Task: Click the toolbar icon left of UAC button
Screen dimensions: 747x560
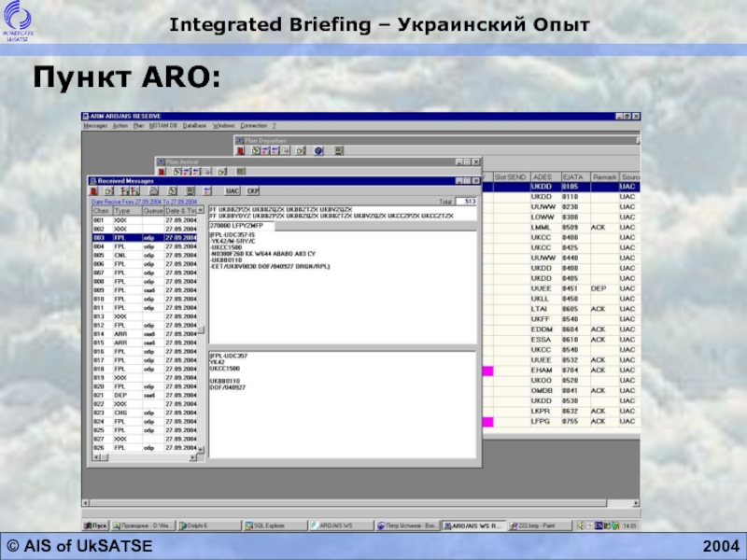Action: [206, 190]
